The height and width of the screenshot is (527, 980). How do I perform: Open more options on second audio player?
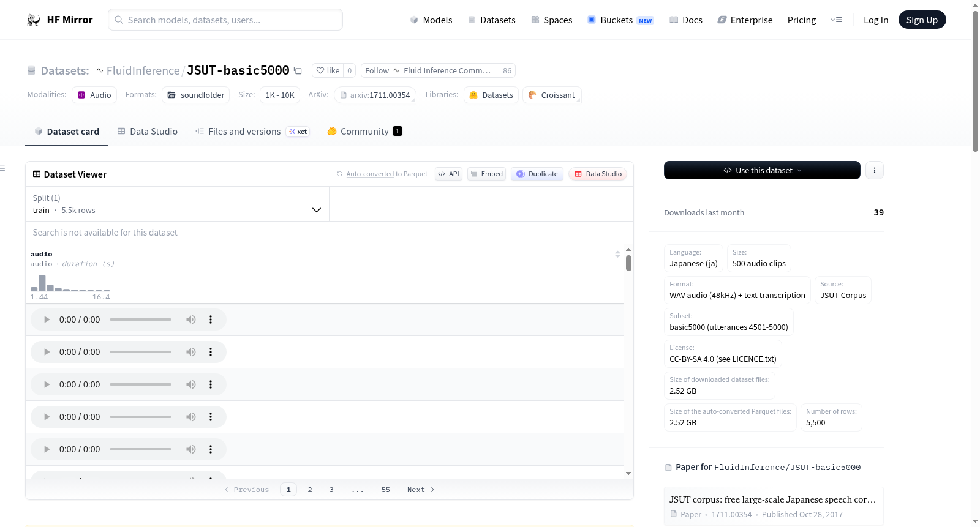pyautogui.click(x=211, y=352)
